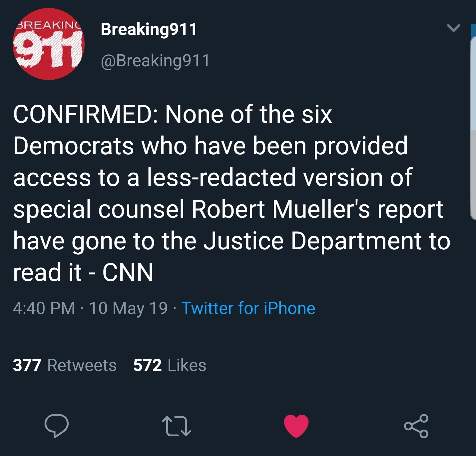Click "Robert Mueller's report" in the tweet
The width and height of the screenshot is (476, 456).
[x=317, y=209]
